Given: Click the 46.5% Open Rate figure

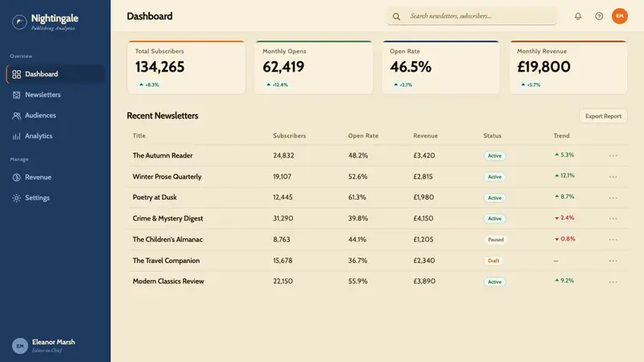Looking at the screenshot, I should click(x=411, y=67).
